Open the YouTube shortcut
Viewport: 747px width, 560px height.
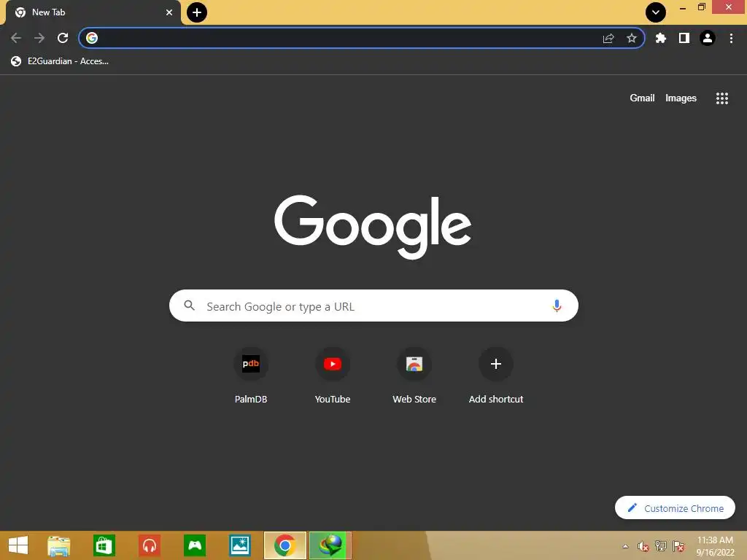[x=333, y=376]
